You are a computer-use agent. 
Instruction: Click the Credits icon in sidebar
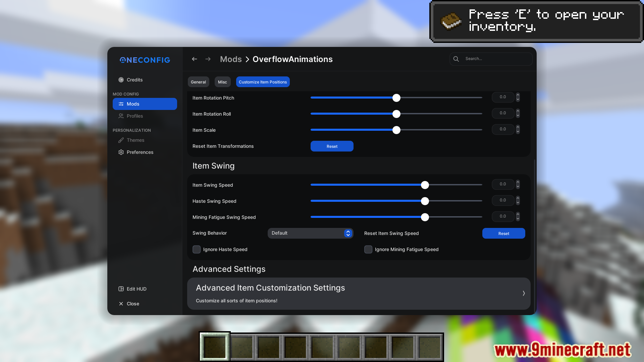pyautogui.click(x=121, y=80)
